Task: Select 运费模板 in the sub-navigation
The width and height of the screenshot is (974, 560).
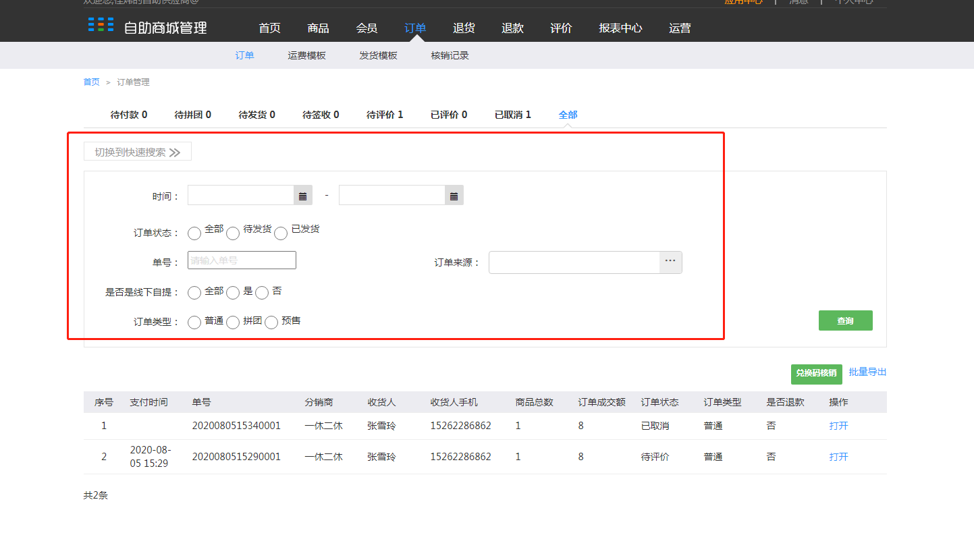Action: [x=306, y=55]
